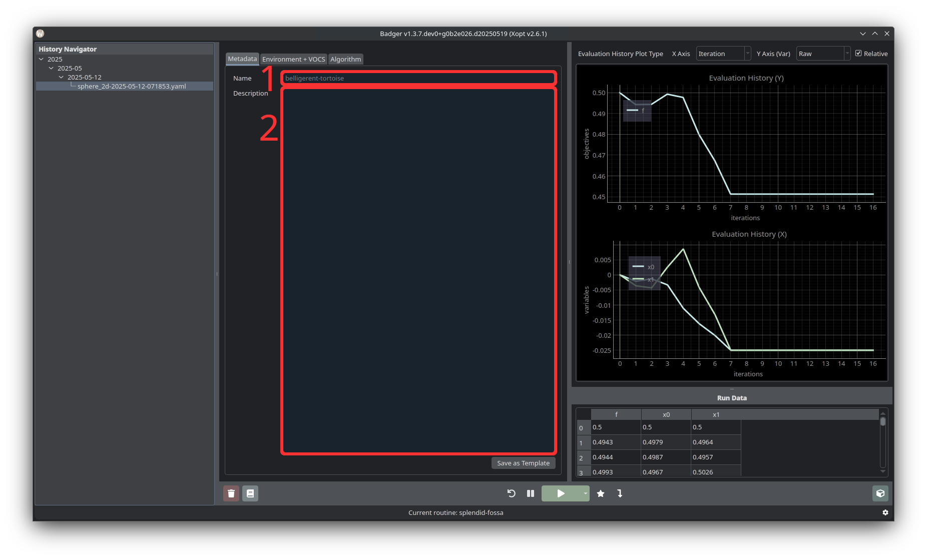This screenshot has width=927, height=560.
Task: Switch to the Algorithm tab
Action: [x=345, y=59]
